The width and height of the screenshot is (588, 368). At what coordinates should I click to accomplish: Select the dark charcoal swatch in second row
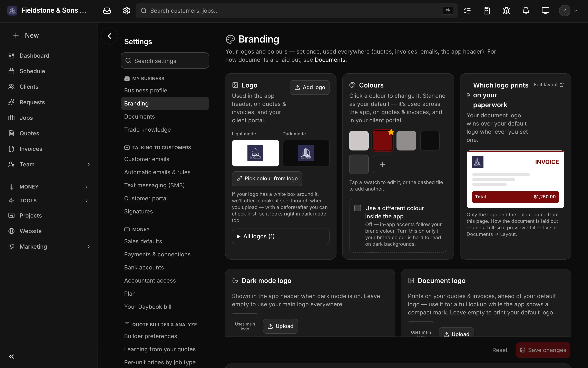(359, 165)
